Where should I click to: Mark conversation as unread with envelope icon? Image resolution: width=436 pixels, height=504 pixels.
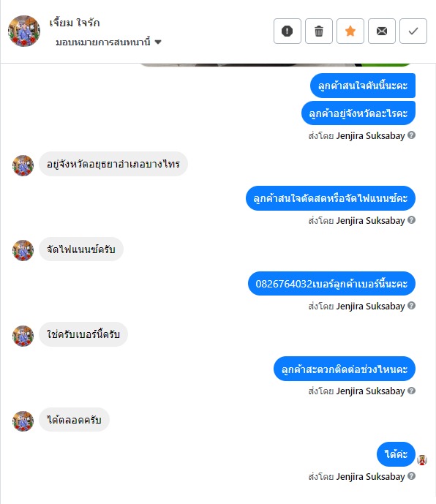pyautogui.click(x=382, y=31)
